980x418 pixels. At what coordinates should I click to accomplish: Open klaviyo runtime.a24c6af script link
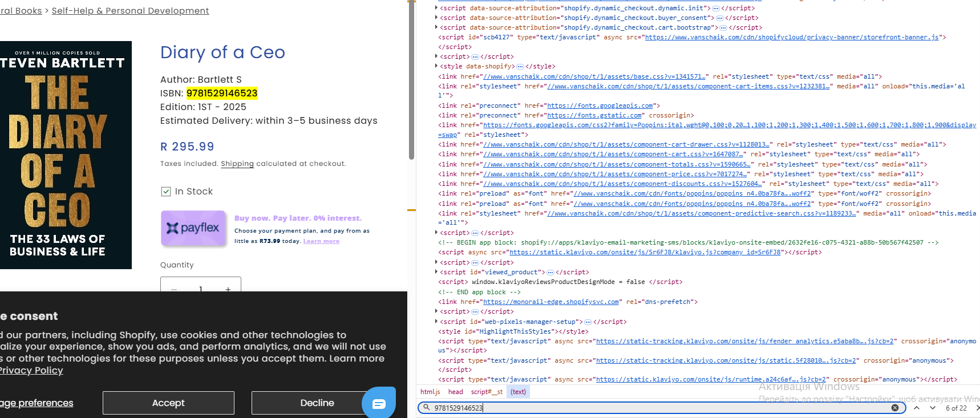711,379
